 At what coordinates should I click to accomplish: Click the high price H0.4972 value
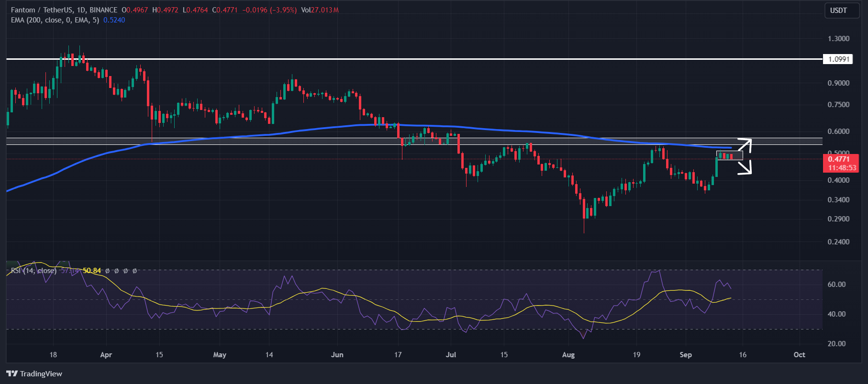[165, 10]
